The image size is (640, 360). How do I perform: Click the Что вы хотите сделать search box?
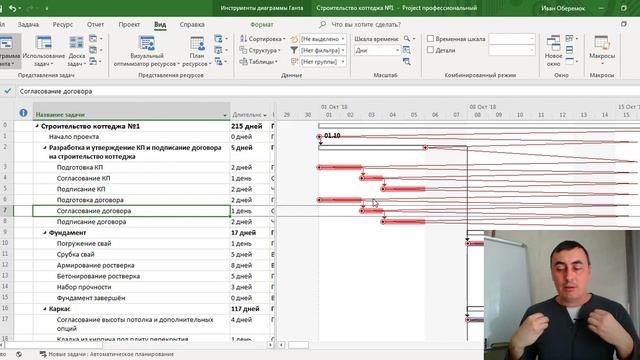[x=366, y=24]
